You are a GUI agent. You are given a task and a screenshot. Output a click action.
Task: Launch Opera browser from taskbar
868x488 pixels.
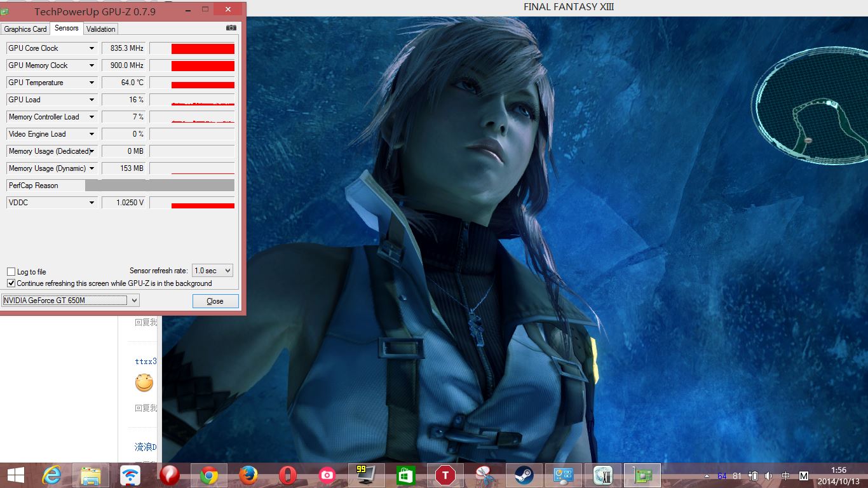tap(288, 475)
